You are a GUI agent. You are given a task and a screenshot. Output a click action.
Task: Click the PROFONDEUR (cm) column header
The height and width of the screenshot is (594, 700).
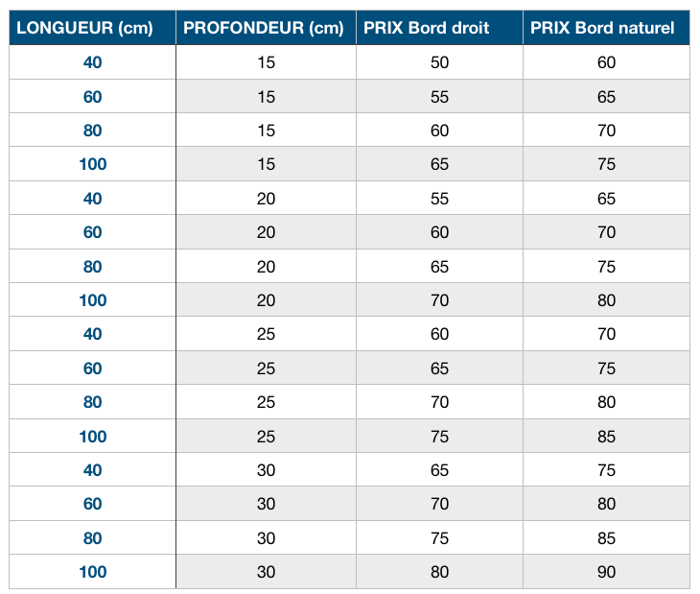264,28
